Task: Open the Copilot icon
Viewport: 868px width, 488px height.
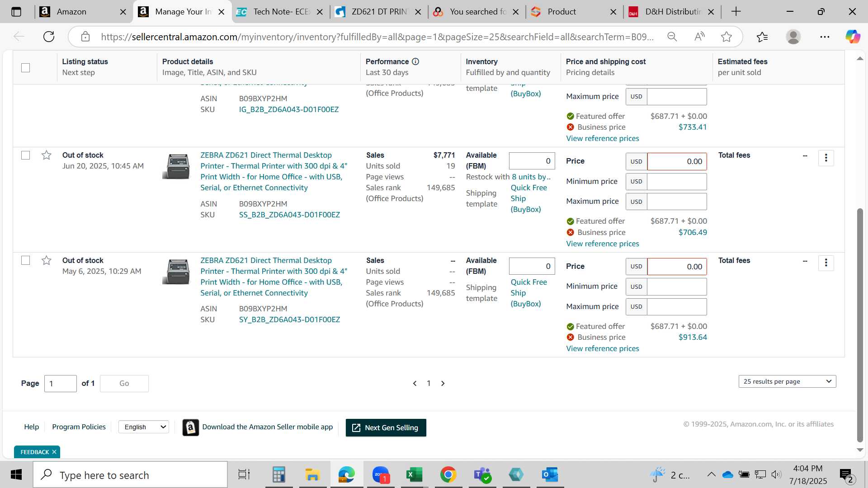Action: pos(853,37)
